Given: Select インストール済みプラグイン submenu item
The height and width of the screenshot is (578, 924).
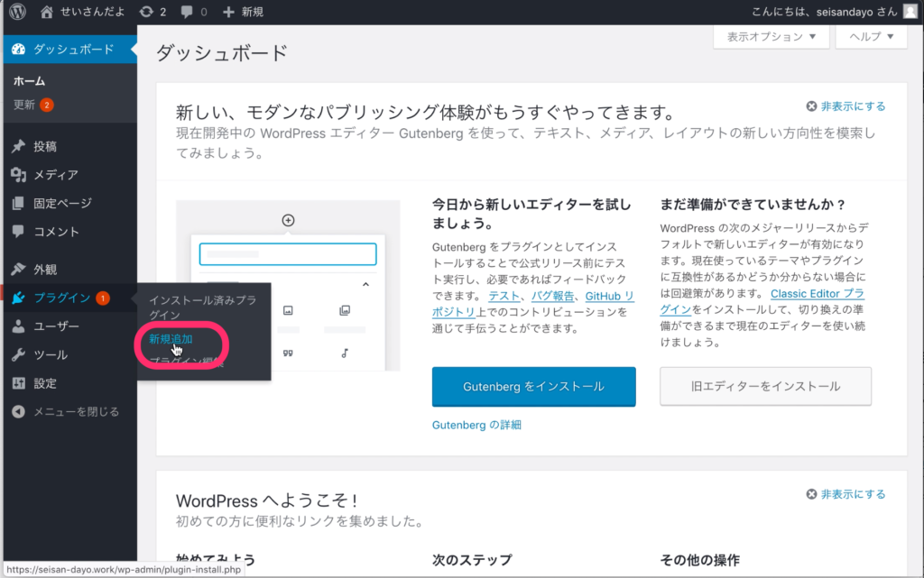Looking at the screenshot, I should coord(202,307).
